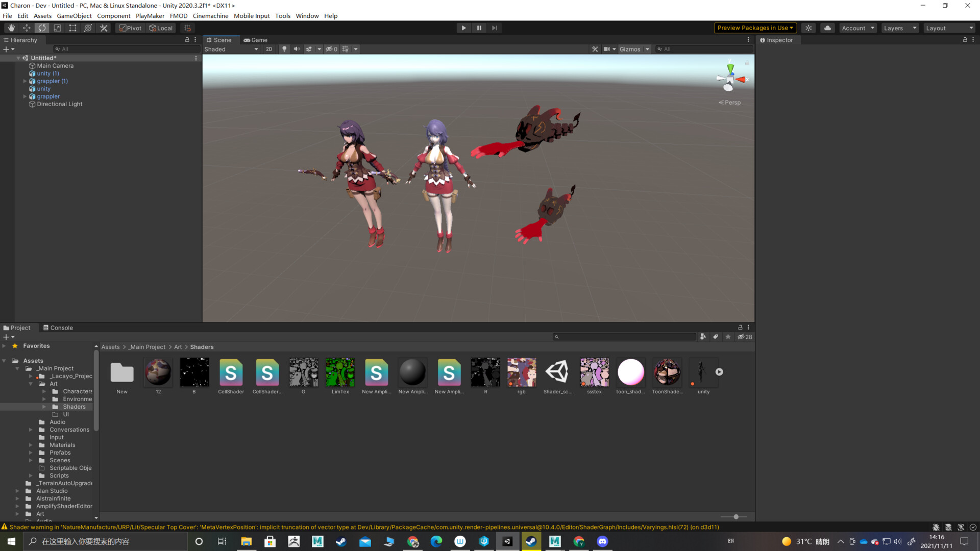Open the Layers dropdown

[900, 28]
